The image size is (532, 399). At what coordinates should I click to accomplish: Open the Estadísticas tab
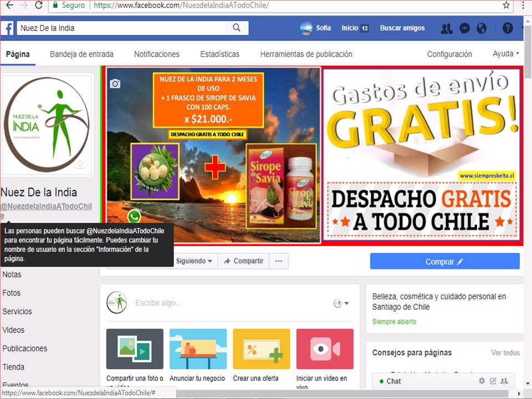tap(220, 54)
